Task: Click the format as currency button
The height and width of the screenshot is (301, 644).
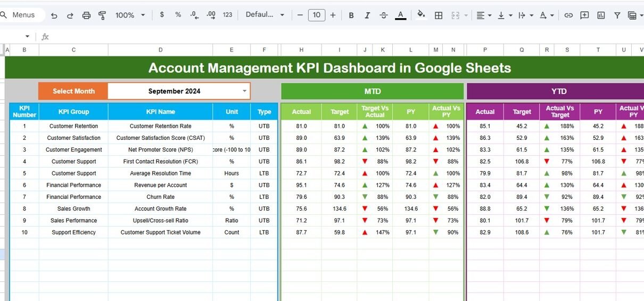Action: [x=162, y=15]
